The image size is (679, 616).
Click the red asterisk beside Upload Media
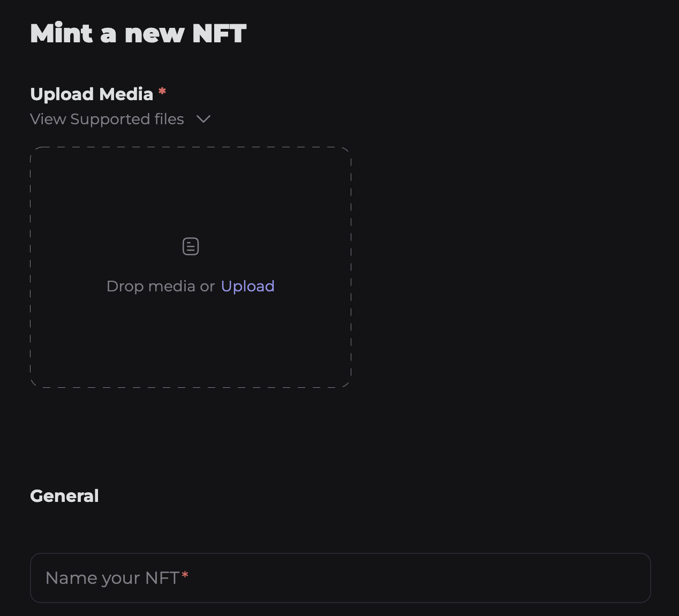[162, 92]
